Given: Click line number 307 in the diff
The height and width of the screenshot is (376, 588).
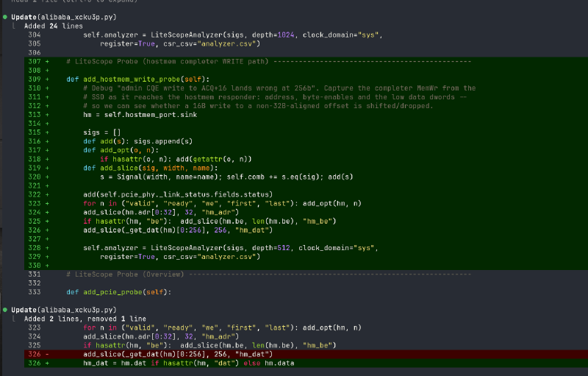Looking at the screenshot, I should [35, 61].
